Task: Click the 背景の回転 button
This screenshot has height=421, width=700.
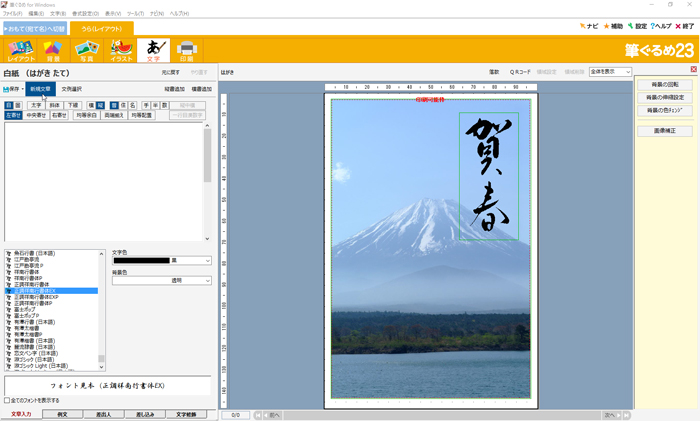Action: (x=664, y=84)
